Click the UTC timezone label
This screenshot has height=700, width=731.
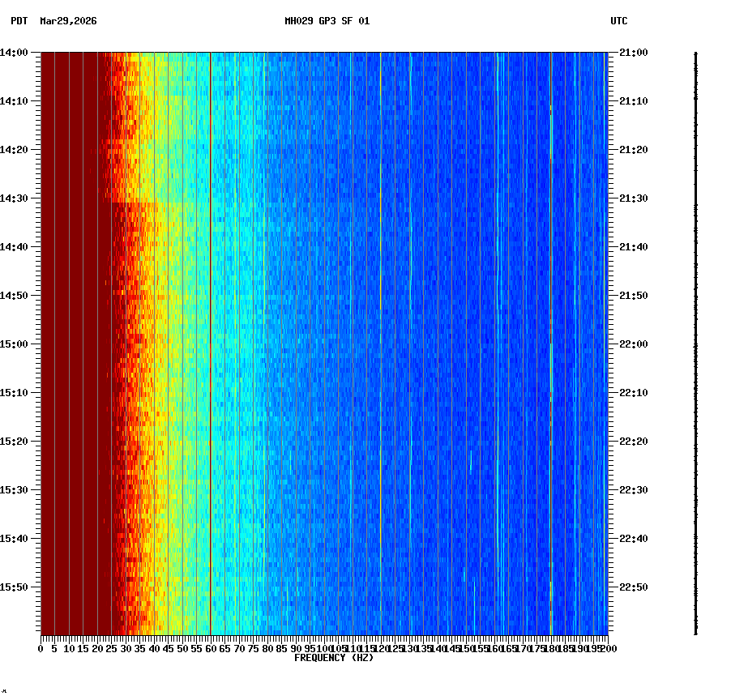pos(619,22)
